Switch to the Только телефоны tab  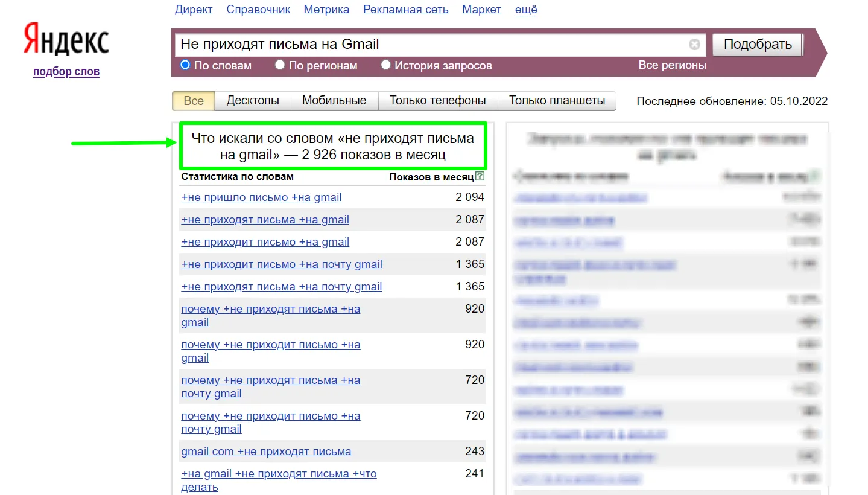[x=437, y=101]
